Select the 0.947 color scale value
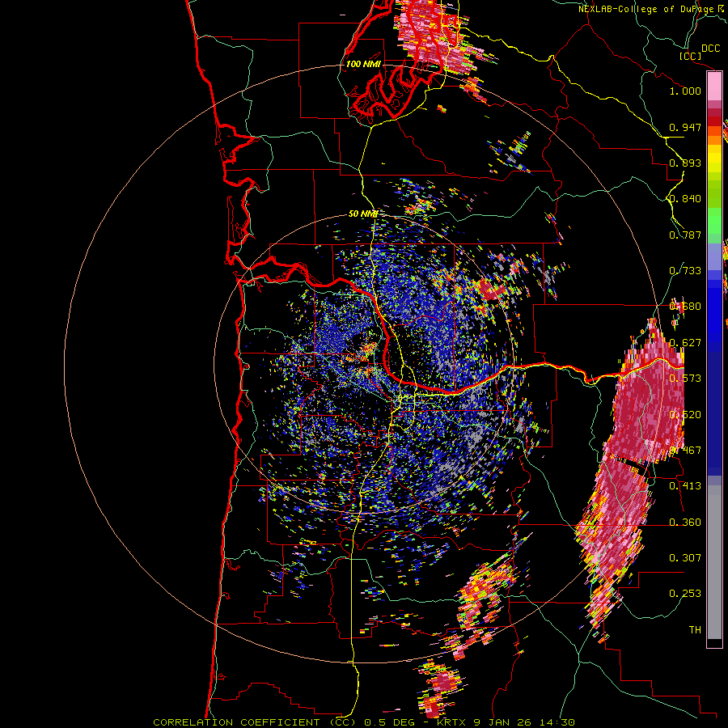Screen dimensions: 728x728 pyautogui.click(x=685, y=127)
